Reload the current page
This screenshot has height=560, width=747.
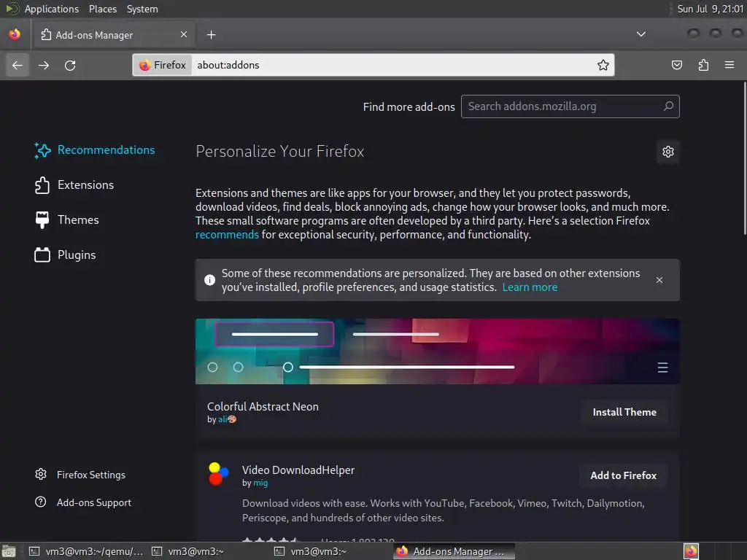70,65
